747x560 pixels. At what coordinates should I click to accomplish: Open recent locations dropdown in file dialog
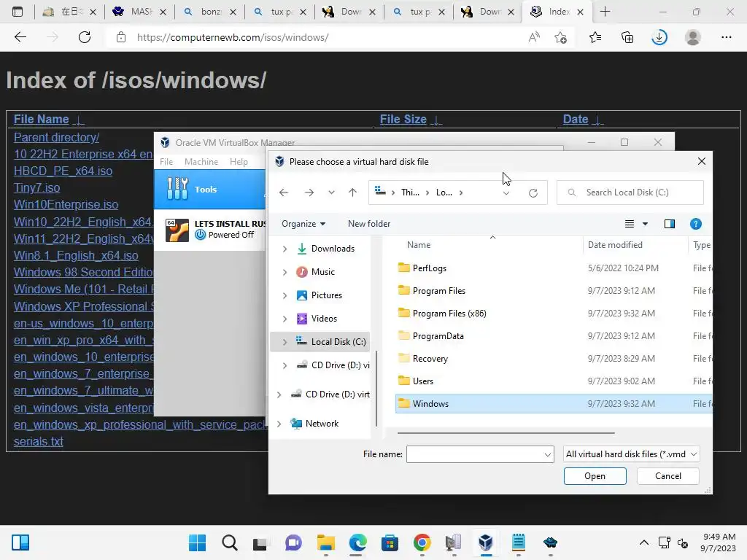point(331,192)
